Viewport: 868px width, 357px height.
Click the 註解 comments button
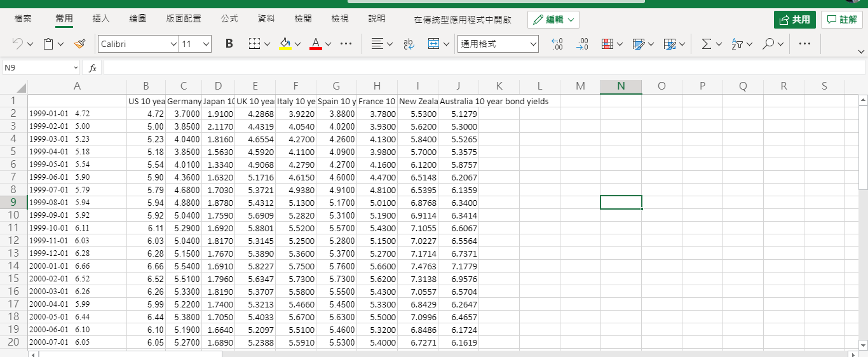click(841, 20)
